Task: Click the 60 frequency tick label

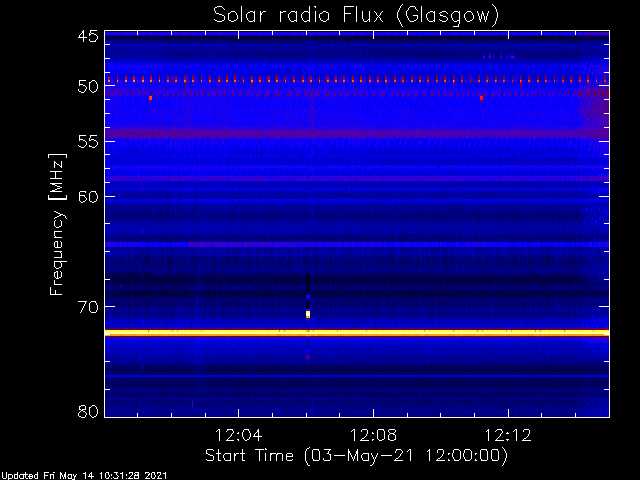Action: pos(88,197)
